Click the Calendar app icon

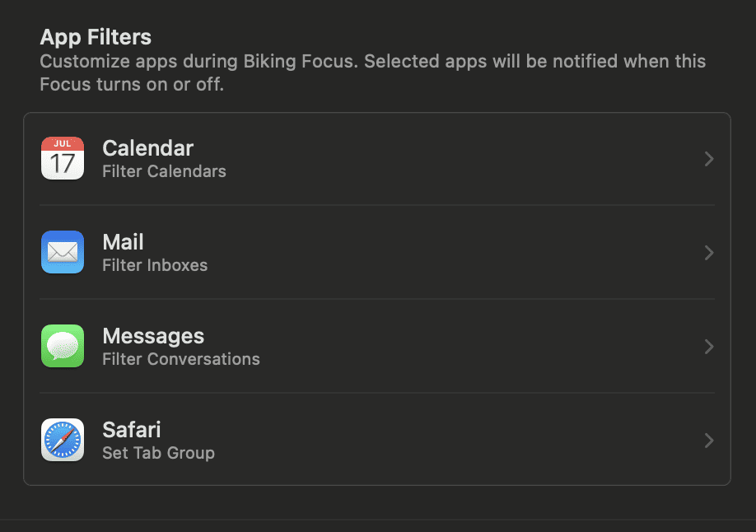63,158
